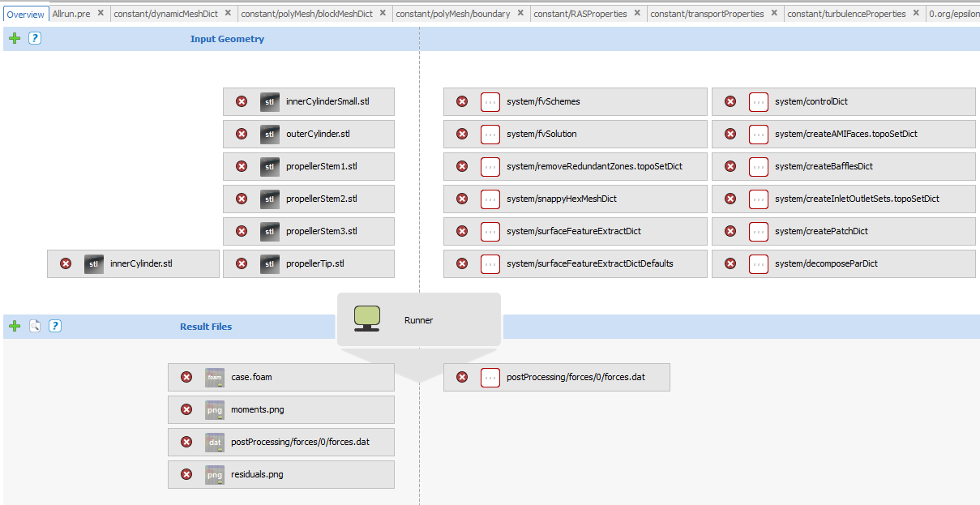Open help for the Input Geometry section
The width and height of the screenshot is (980, 505).
[35, 38]
